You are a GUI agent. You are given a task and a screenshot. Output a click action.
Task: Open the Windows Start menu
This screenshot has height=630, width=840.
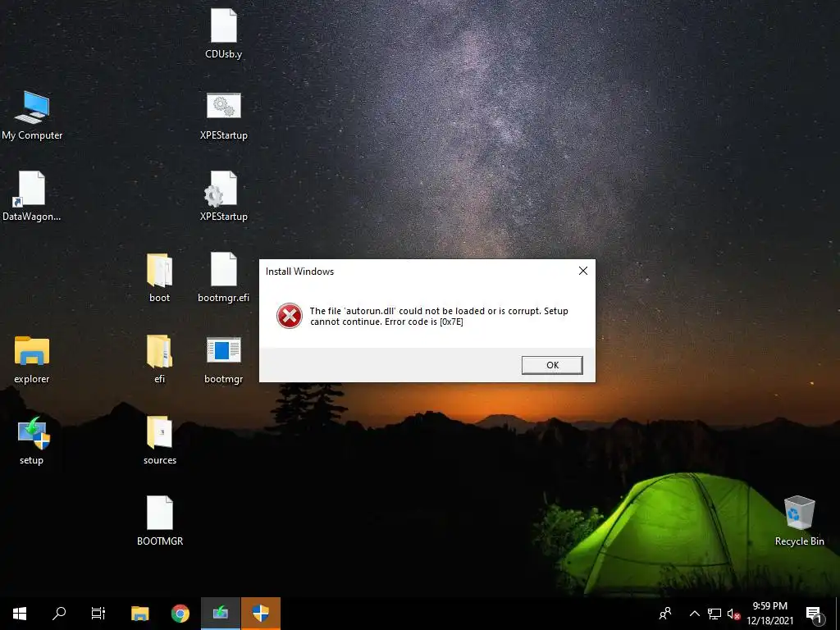20,614
